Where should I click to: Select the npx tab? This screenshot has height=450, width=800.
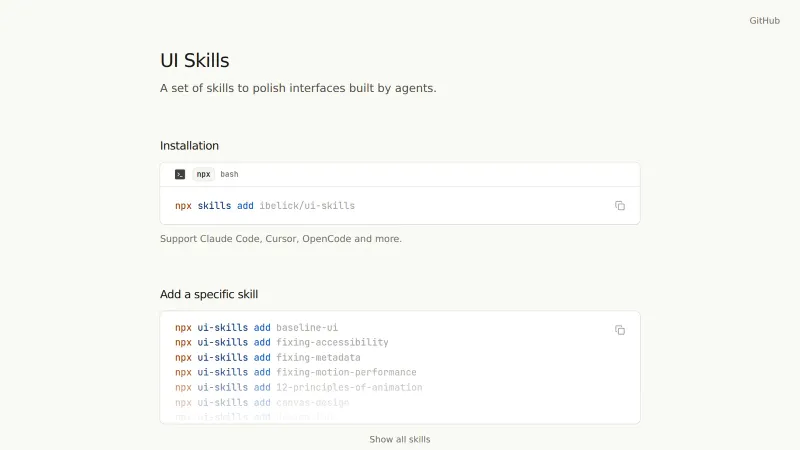click(203, 174)
